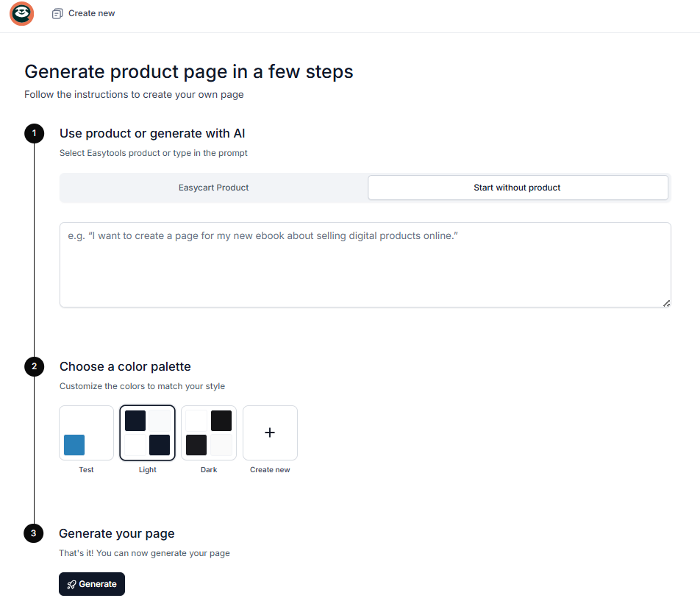
Task: Click the Create new page icon
Action: (x=57, y=14)
